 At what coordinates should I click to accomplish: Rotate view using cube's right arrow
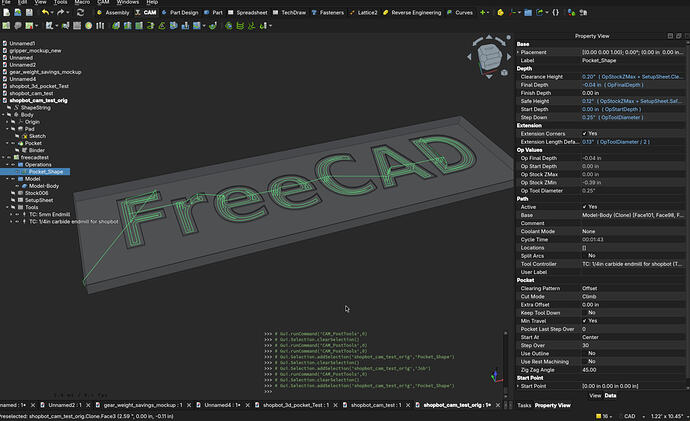(509, 57)
